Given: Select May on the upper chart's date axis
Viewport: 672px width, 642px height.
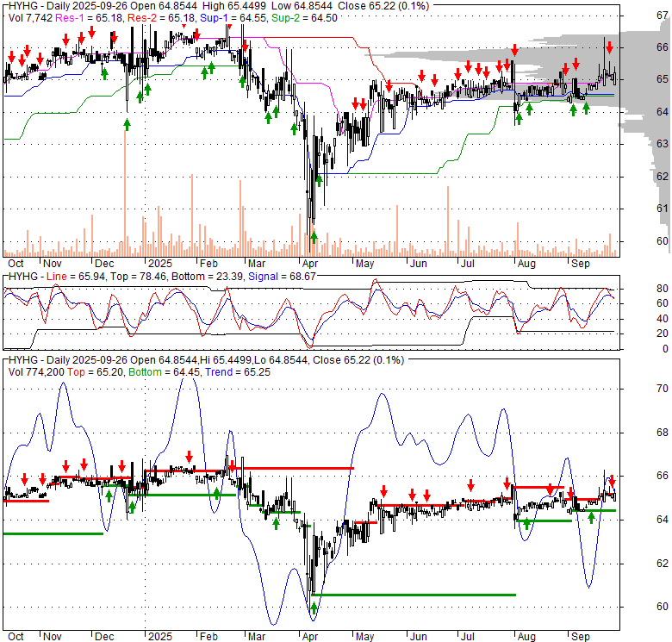Looking at the screenshot, I should point(364,264).
